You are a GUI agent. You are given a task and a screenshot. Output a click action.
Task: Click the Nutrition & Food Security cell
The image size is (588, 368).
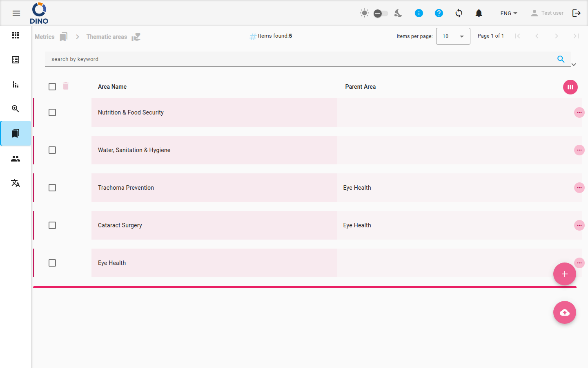click(x=214, y=112)
